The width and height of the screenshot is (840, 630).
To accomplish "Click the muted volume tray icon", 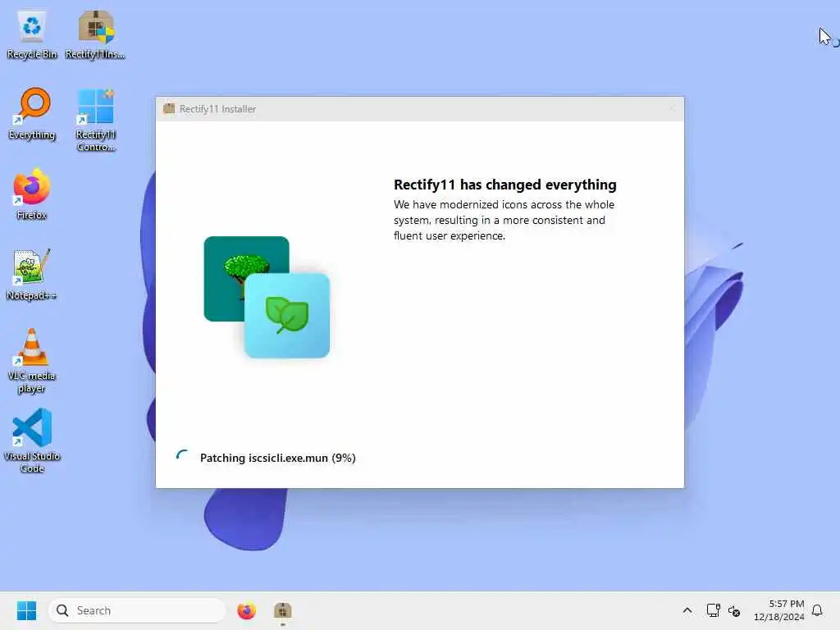I will tap(734, 610).
